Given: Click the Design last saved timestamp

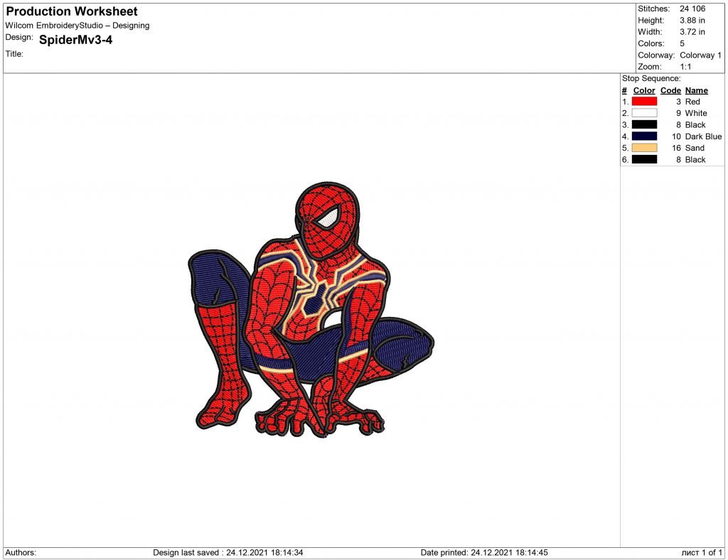Looking at the screenshot, I should tap(227, 550).
